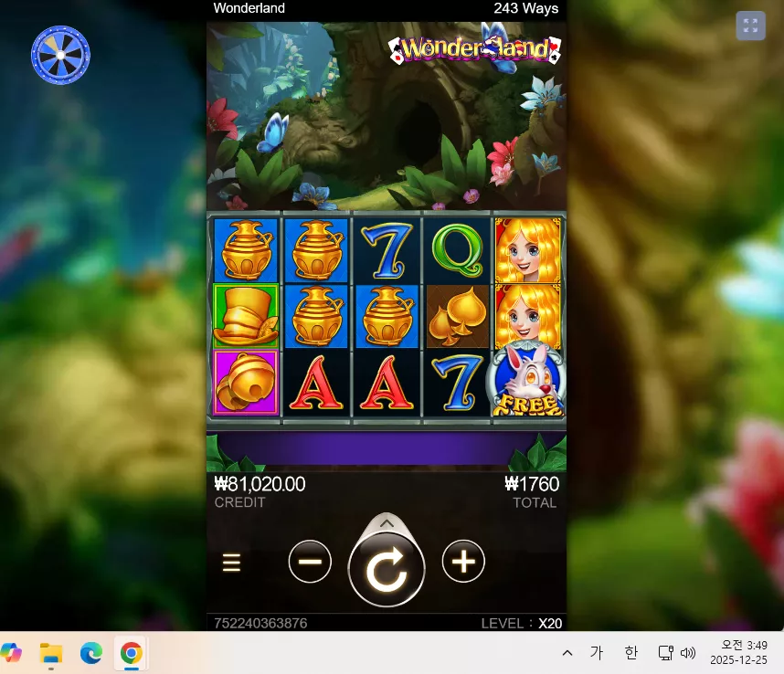Click the green Q symbol

[458, 250]
